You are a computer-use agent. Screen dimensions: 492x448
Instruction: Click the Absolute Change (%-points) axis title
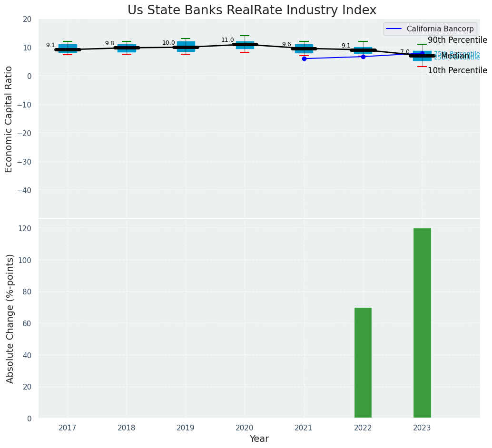[x=10, y=318]
